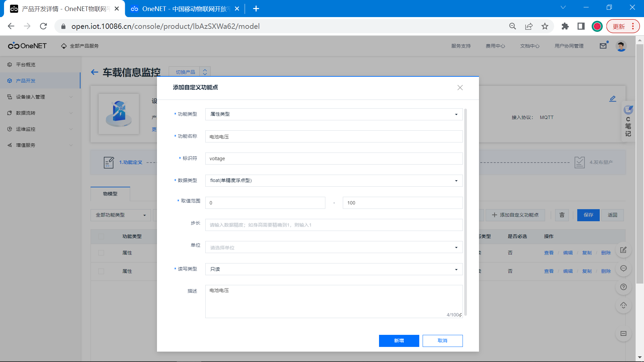Expand the 读写类型 dropdown

point(333,269)
